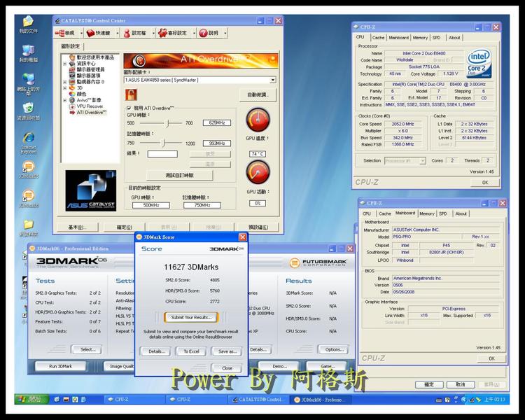Click the Overdrive unlock padlock icon
525x420 pixels.
tap(131, 94)
